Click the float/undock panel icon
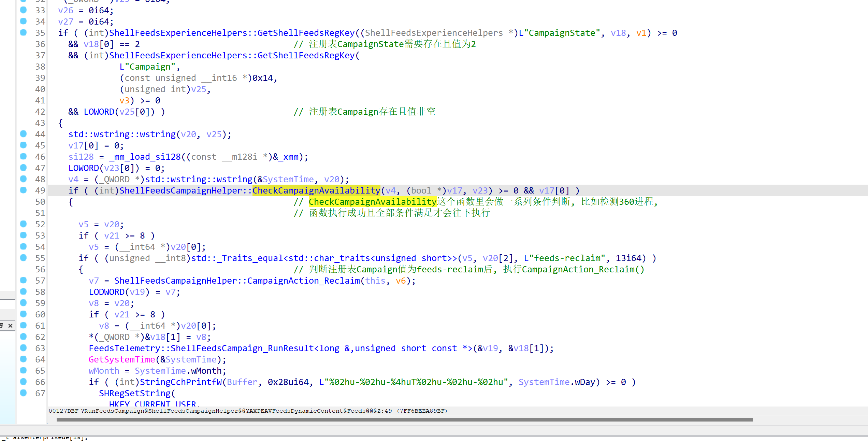The height and width of the screenshot is (442, 868). pos(2,326)
